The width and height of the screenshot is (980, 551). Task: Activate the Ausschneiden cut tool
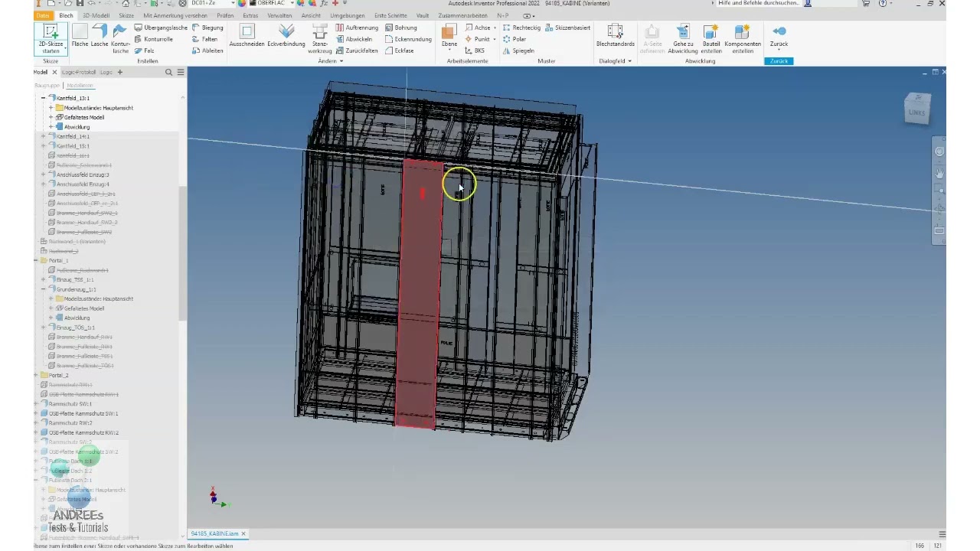(247, 35)
